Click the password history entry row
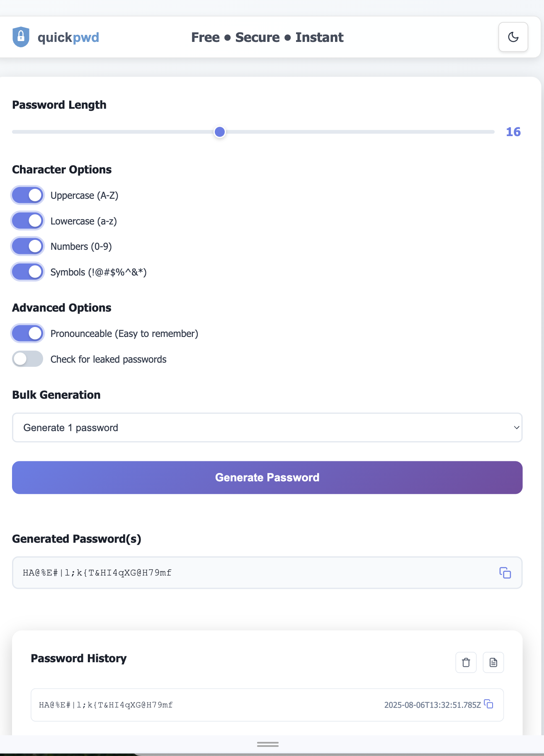The width and height of the screenshot is (544, 756). tap(267, 705)
